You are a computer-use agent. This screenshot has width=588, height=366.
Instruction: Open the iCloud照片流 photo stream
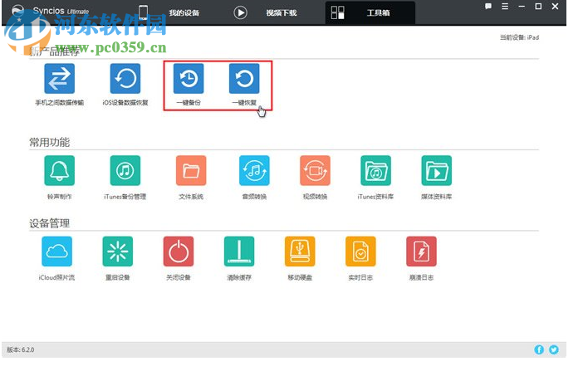point(57,251)
